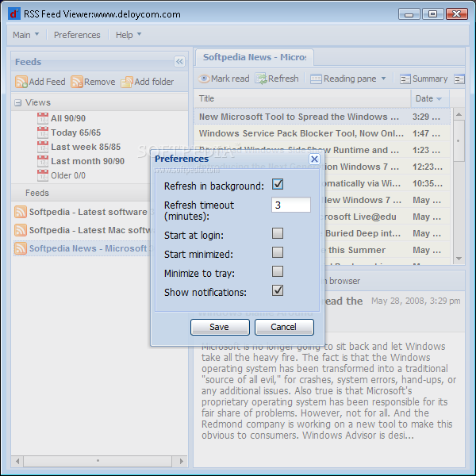The height and width of the screenshot is (476, 476).
Task: Collapse the Views tree group
Action: tap(18, 103)
